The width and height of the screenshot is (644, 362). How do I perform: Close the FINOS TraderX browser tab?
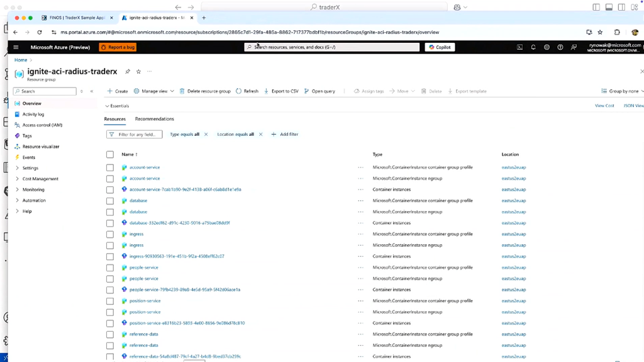[111, 18]
